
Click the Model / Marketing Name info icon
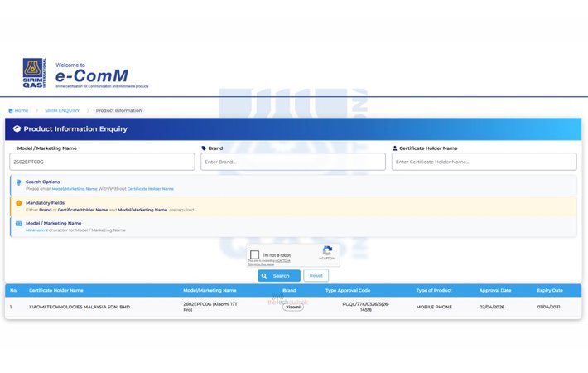tap(19, 223)
